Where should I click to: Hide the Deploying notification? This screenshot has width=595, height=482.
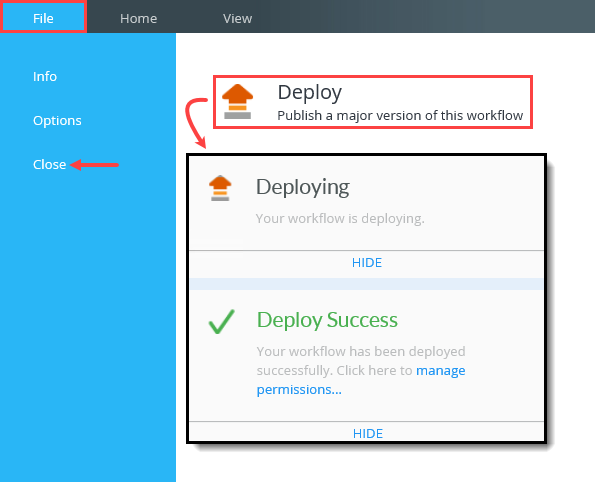[x=367, y=263]
